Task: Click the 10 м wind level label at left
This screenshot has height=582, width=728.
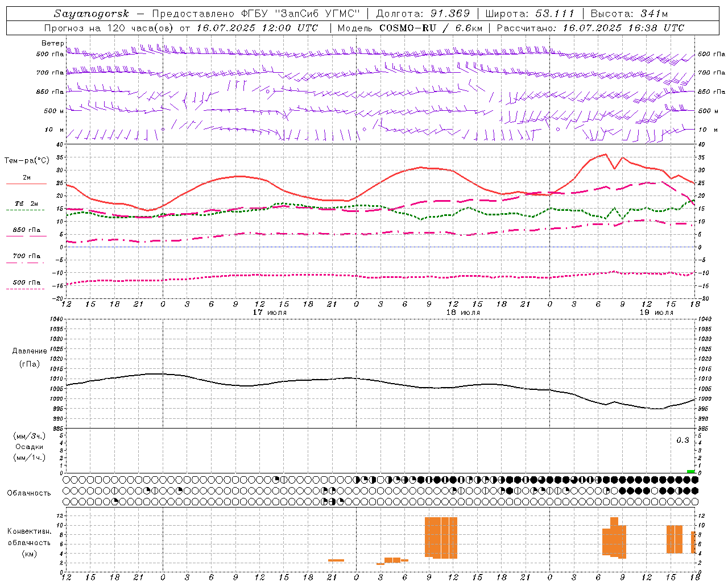Action: click(x=54, y=130)
